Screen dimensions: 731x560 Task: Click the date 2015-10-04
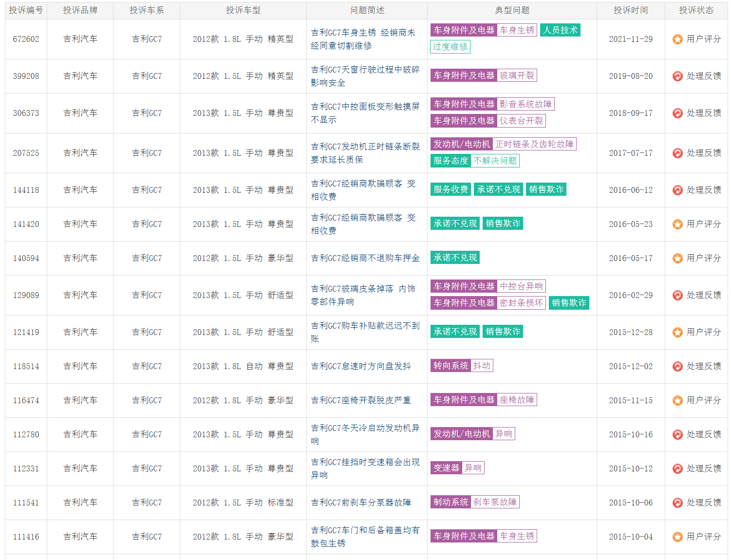pyautogui.click(x=631, y=537)
